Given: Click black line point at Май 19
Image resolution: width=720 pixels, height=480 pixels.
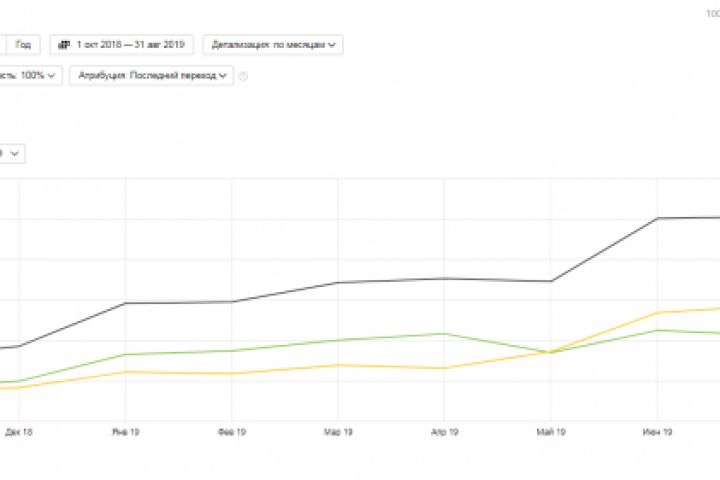Looking at the screenshot, I should click(551, 281).
